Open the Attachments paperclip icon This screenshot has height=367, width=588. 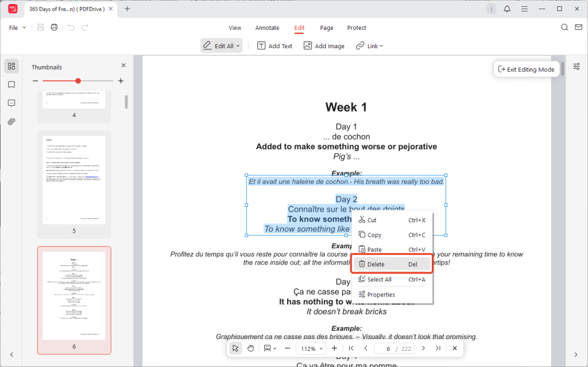tap(11, 122)
